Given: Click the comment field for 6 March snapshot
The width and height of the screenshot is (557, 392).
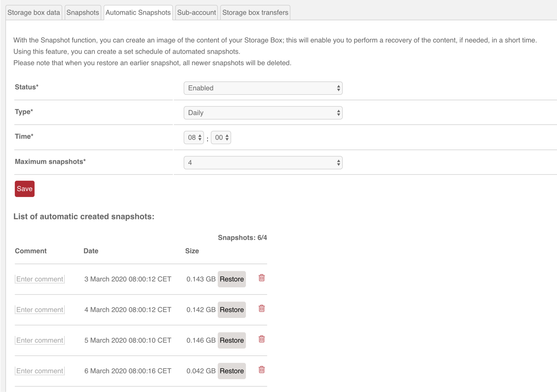Looking at the screenshot, I should (39, 371).
